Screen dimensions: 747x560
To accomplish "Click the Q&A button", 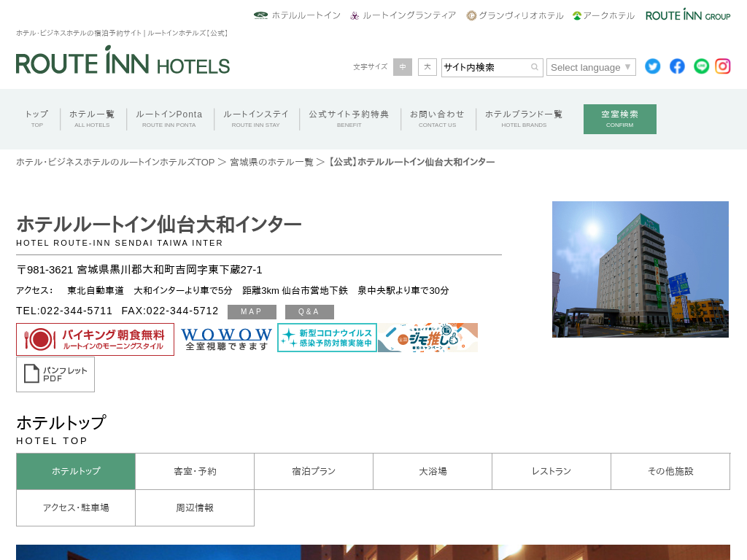I will point(309,312).
